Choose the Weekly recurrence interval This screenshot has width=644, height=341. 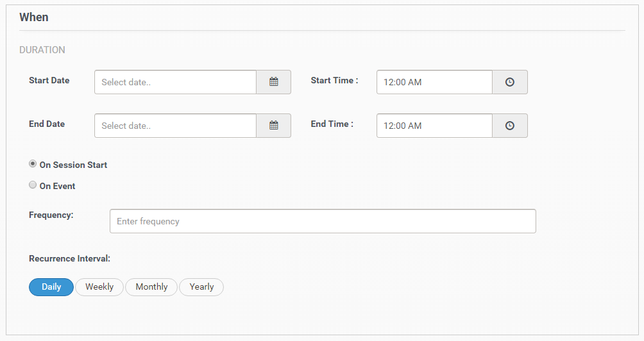pos(99,287)
